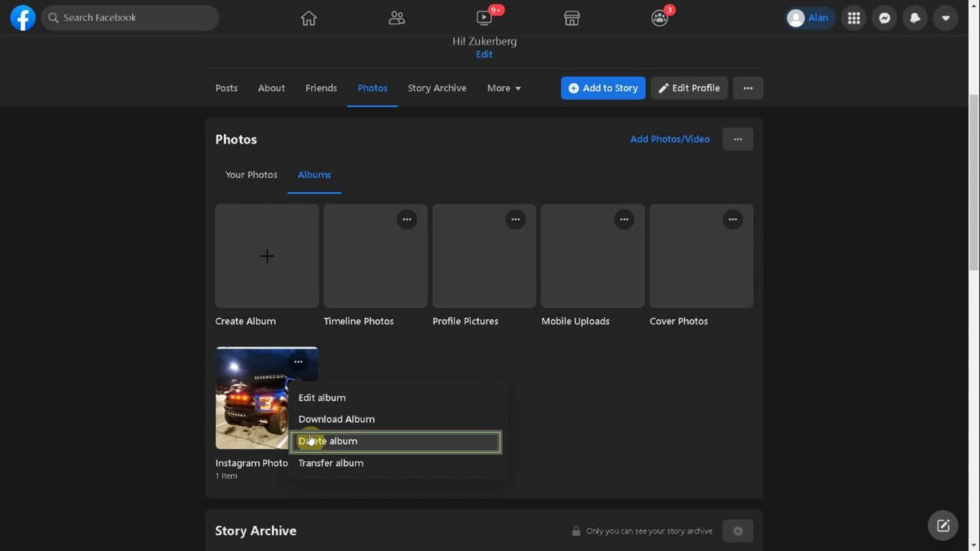Click the page vertical scrollbar thumb
The height and width of the screenshot is (551, 980).
(x=974, y=183)
